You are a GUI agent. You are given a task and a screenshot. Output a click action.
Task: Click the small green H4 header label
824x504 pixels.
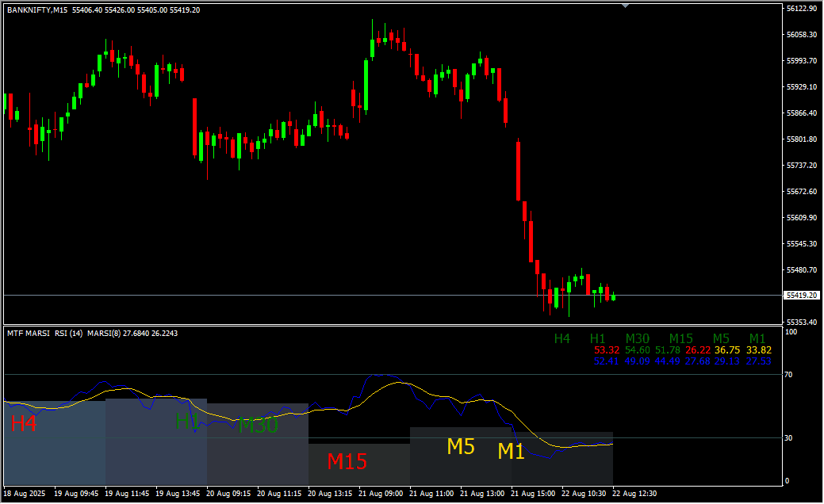pyautogui.click(x=561, y=338)
